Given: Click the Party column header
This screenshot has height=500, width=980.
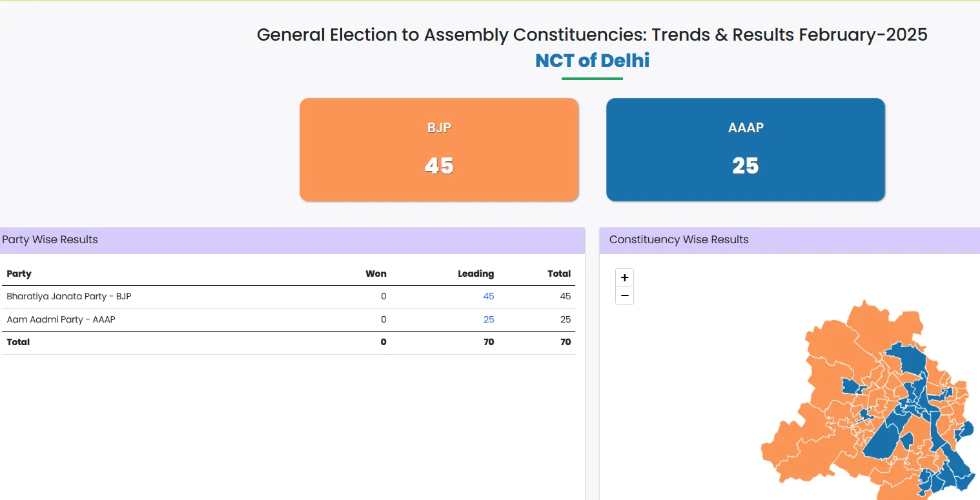Looking at the screenshot, I should click(x=19, y=274).
